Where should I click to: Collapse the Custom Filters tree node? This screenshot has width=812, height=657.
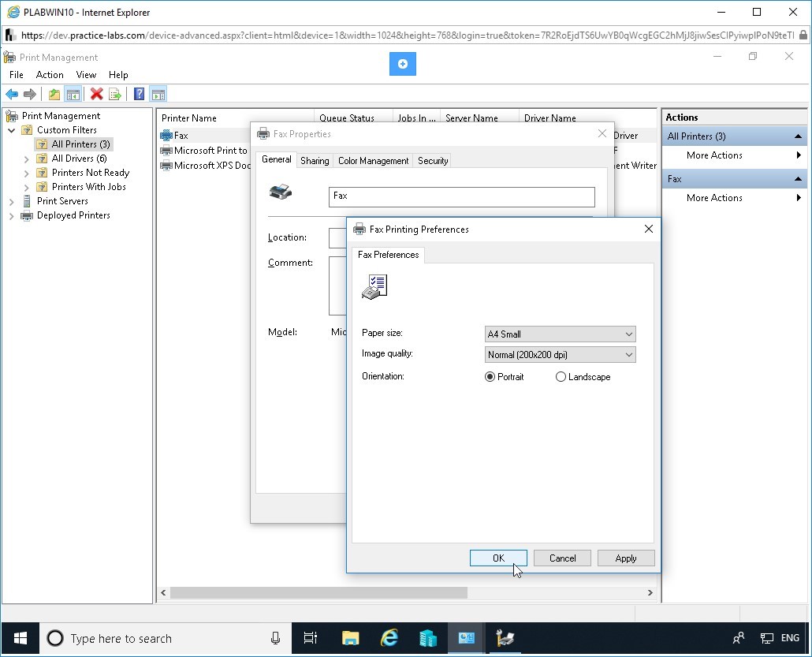tap(11, 130)
